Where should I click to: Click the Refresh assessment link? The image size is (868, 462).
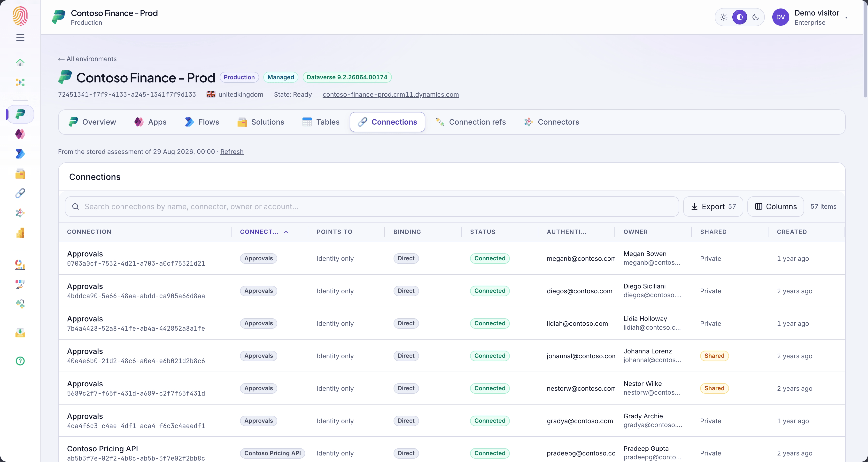(232, 152)
